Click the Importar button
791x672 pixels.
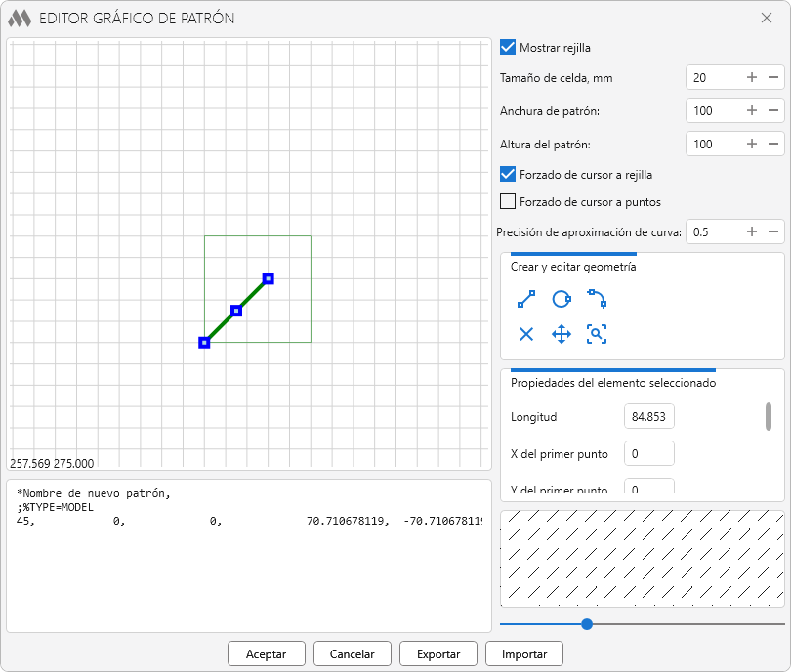[x=524, y=653]
